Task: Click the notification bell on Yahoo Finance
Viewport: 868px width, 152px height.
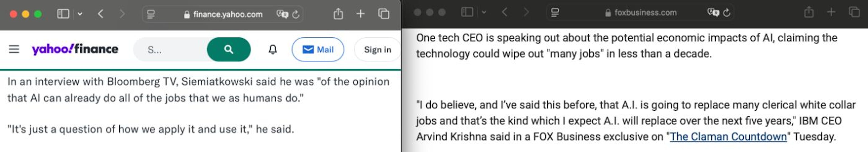Action: coord(273,49)
